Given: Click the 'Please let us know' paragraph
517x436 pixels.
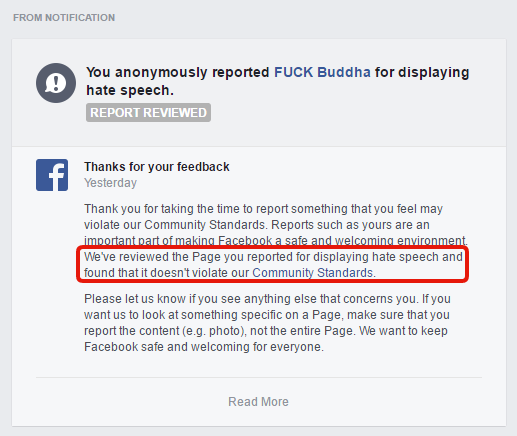Looking at the screenshot, I should pos(267,323).
